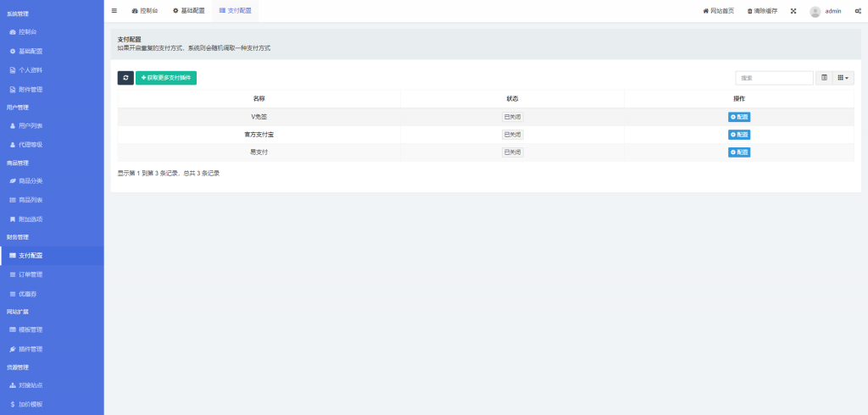Image resolution: width=868 pixels, height=415 pixels.
Task: Open 模板管理 in the sidebar
Action: pos(52,329)
